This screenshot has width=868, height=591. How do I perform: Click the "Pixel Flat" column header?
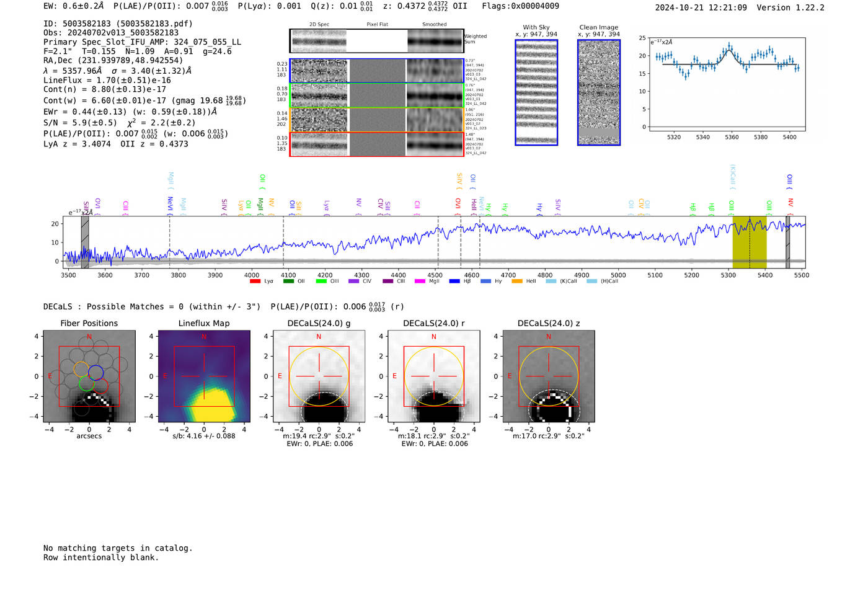pyautogui.click(x=377, y=25)
